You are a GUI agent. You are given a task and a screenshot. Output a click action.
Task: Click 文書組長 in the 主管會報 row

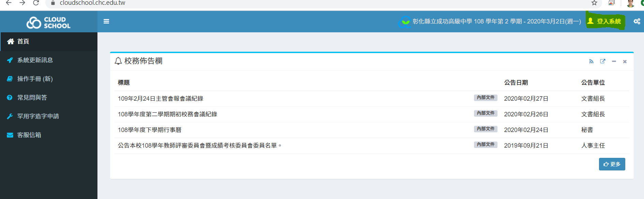593,99
